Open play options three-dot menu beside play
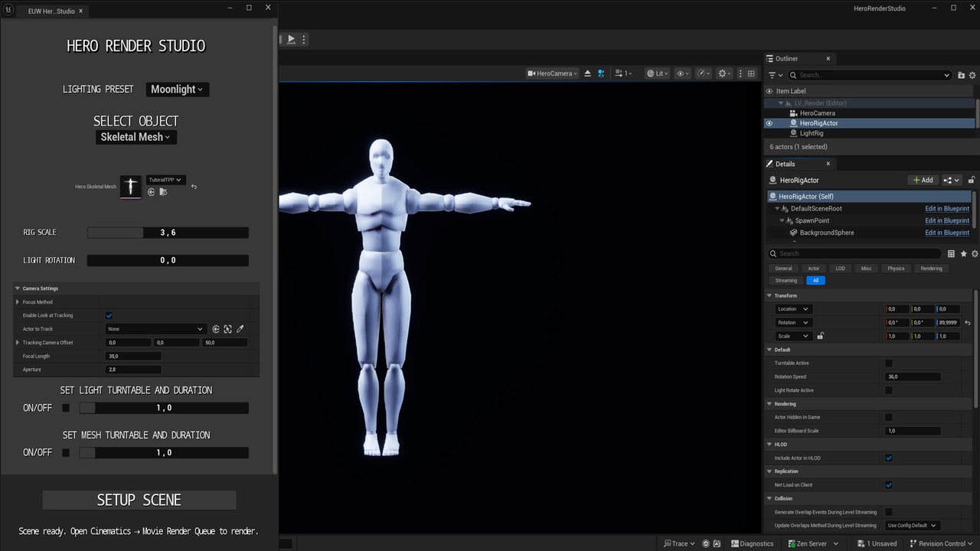Viewport: 980px width, 551px height. (x=304, y=39)
